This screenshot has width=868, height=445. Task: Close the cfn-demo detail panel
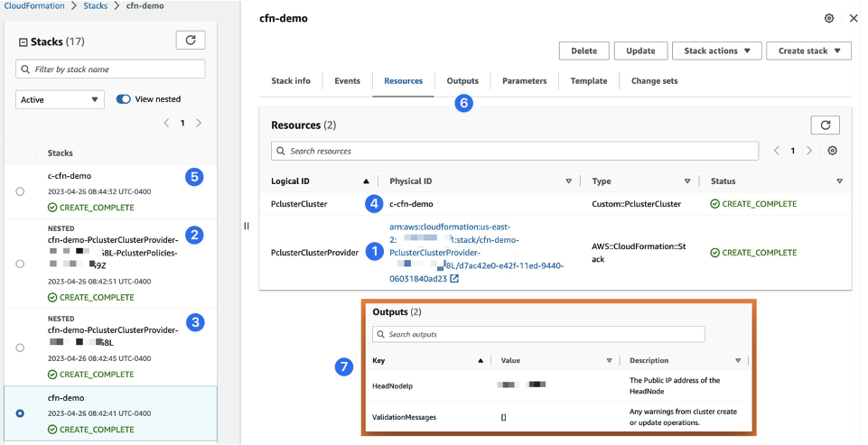pyautogui.click(x=854, y=18)
